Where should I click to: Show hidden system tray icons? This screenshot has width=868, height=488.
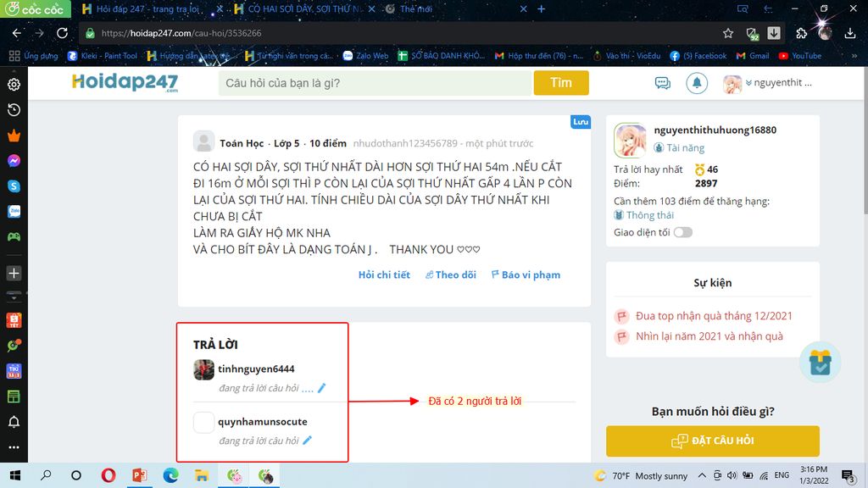click(702, 475)
